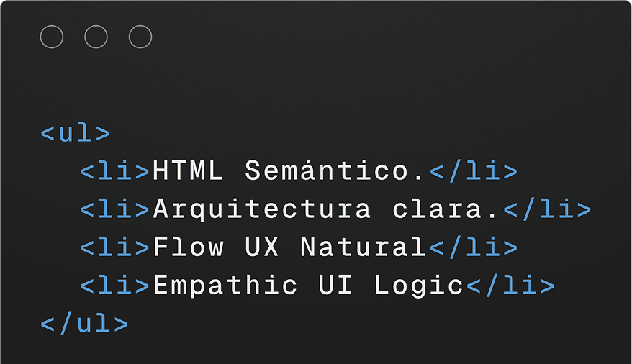Viewport: 632px width, 364px height.
Task: Click the word "Logic" in the last item
Action: pyautogui.click(x=419, y=286)
